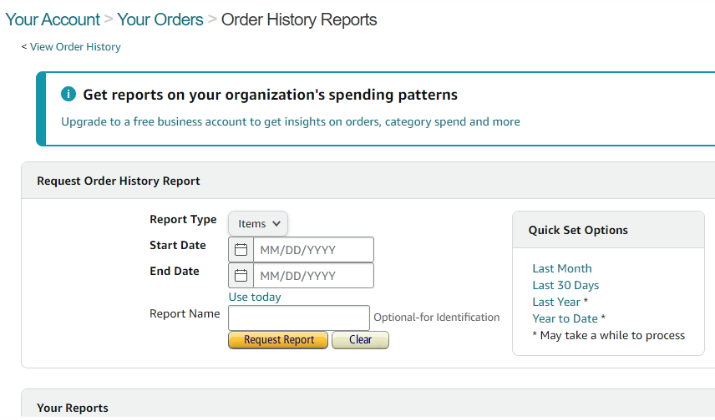
Task: Click the Report Name text box
Action: click(x=299, y=318)
